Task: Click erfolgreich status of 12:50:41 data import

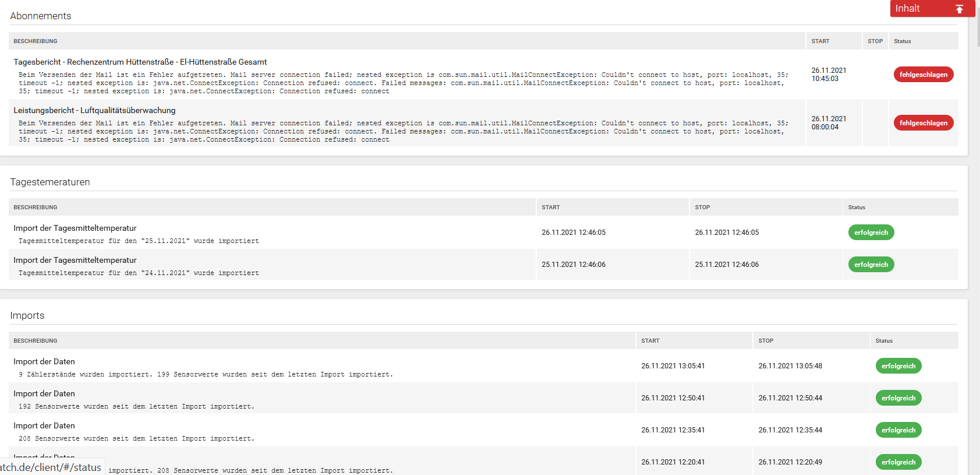Action: click(x=898, y=398)
